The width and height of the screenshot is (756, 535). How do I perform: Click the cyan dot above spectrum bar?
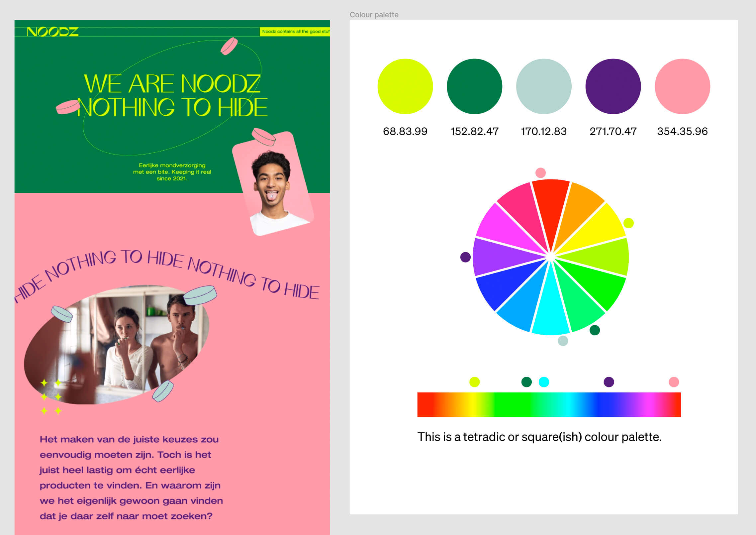tap(544, 382)
